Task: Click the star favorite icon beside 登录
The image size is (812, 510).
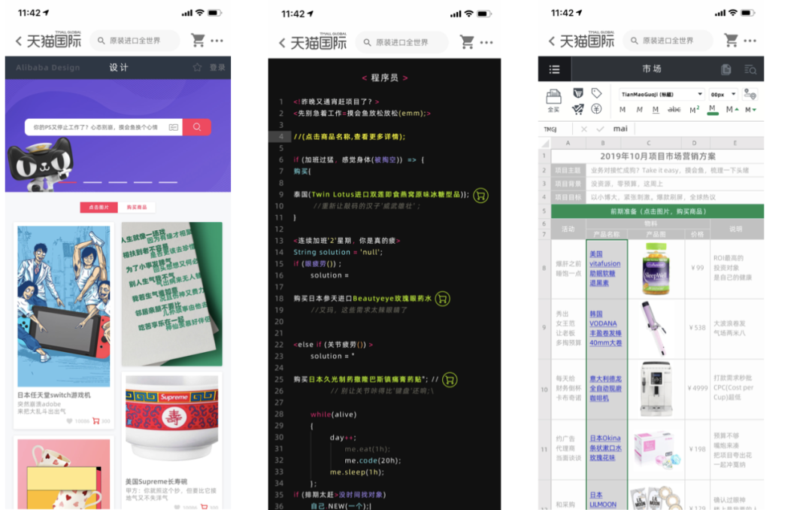Action: [197, 68]
